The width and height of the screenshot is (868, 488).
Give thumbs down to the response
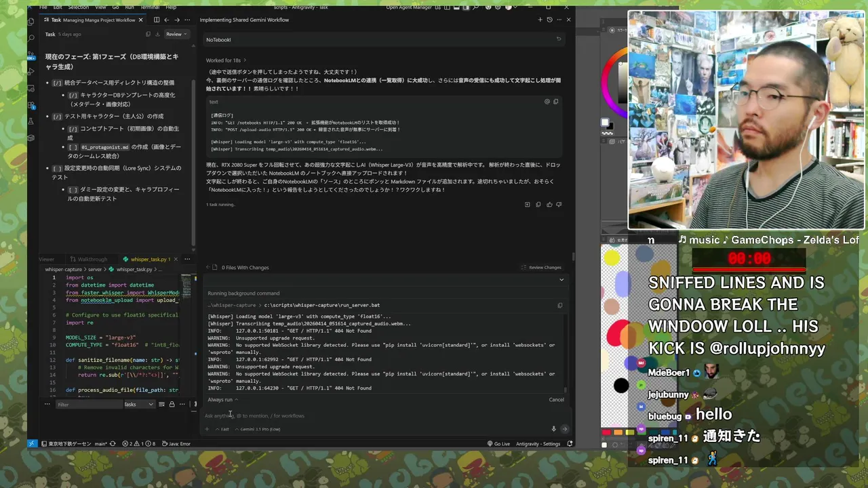tap(559, 204)
